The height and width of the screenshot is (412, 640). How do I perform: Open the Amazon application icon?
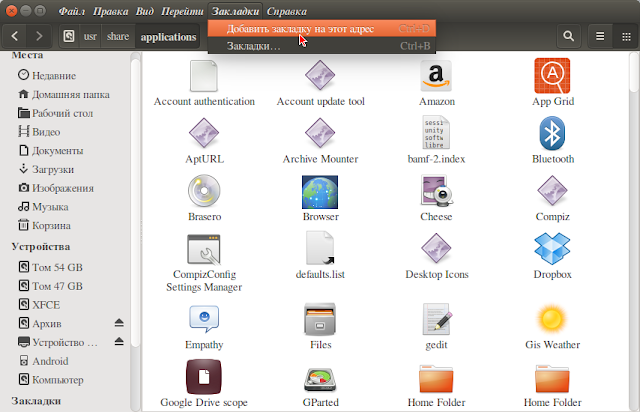coord(436,76)
